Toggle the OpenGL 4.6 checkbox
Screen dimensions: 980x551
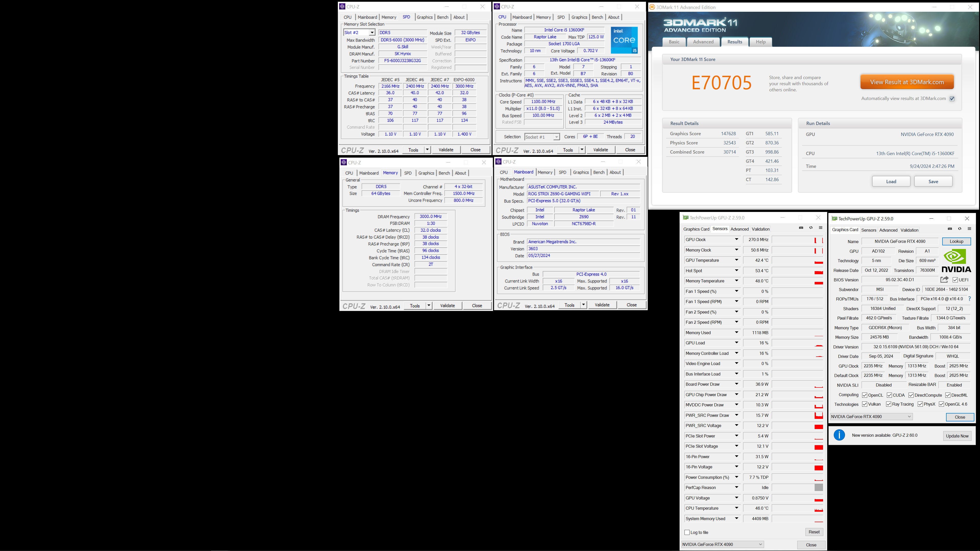click(x=941, y=404)
